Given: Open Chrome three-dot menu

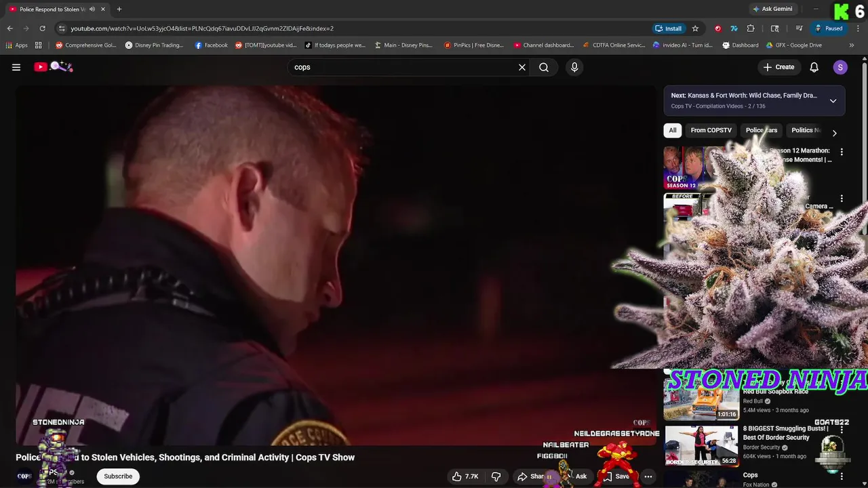Looking at the screenshot, I should point(856,28).
